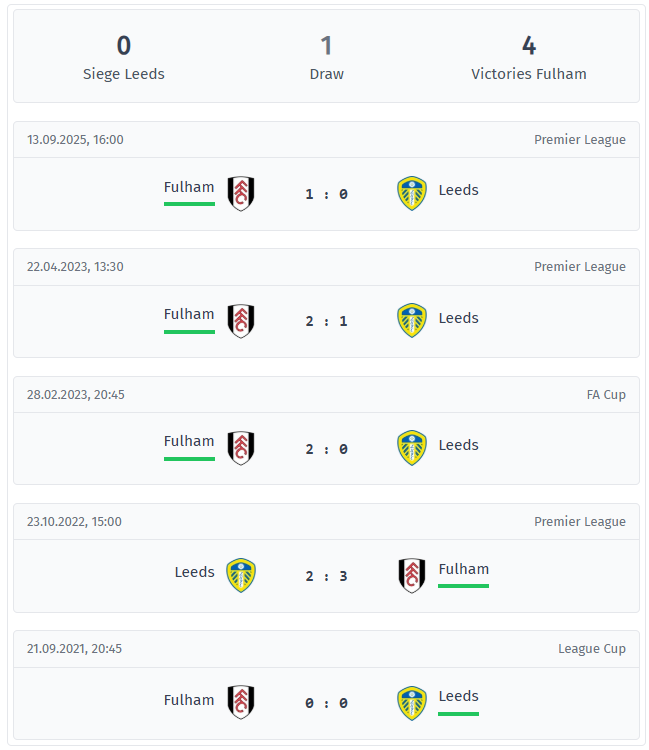Click Leeds crest in League Cup match
649x750 pixels.
coord(412,702)
